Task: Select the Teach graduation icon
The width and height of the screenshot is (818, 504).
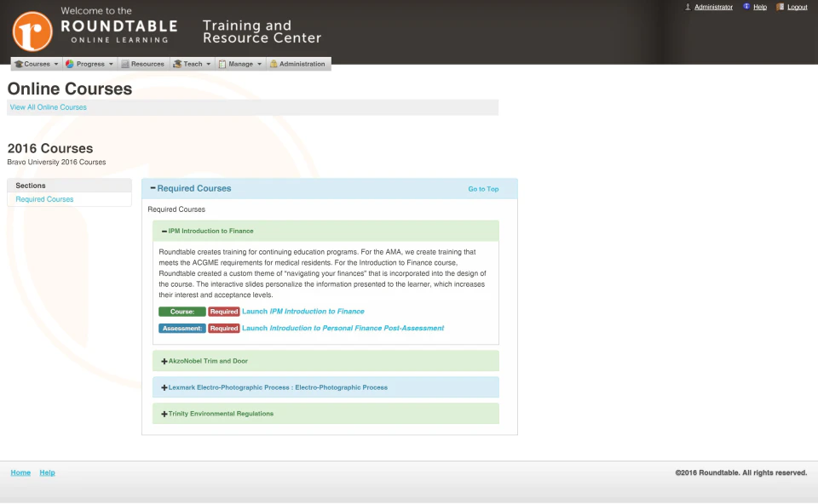Action: pos(178,63)
